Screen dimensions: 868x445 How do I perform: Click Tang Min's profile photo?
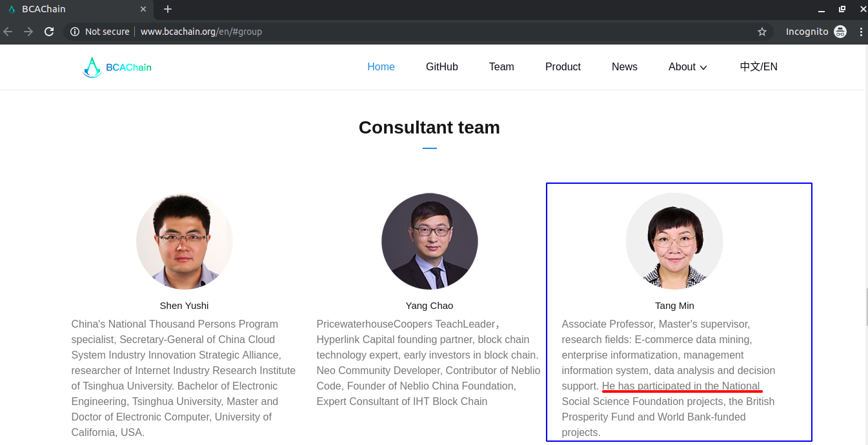674,241
